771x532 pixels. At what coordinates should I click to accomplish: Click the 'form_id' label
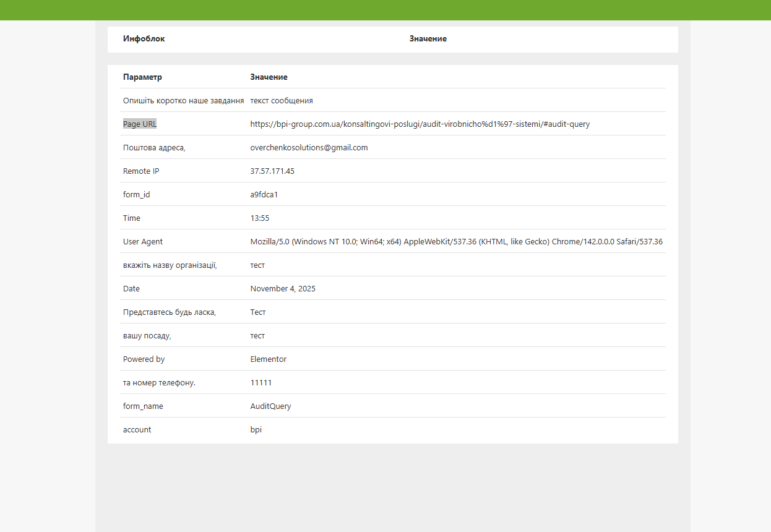click(136, 195)
